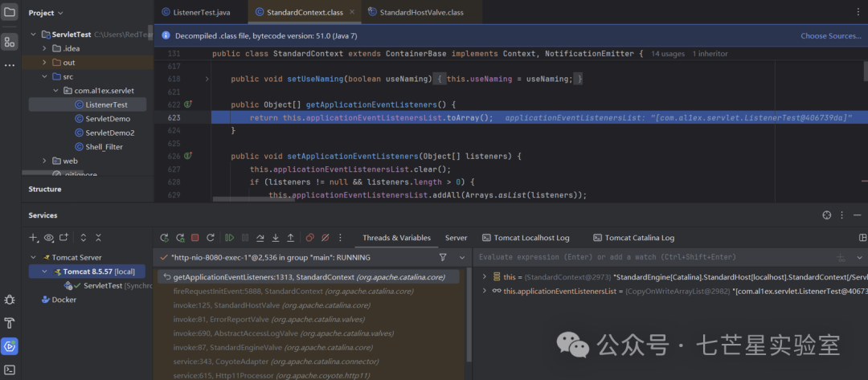868x380 pixels.
Task: Click the 1 inheritor hint
Action: 710,54
